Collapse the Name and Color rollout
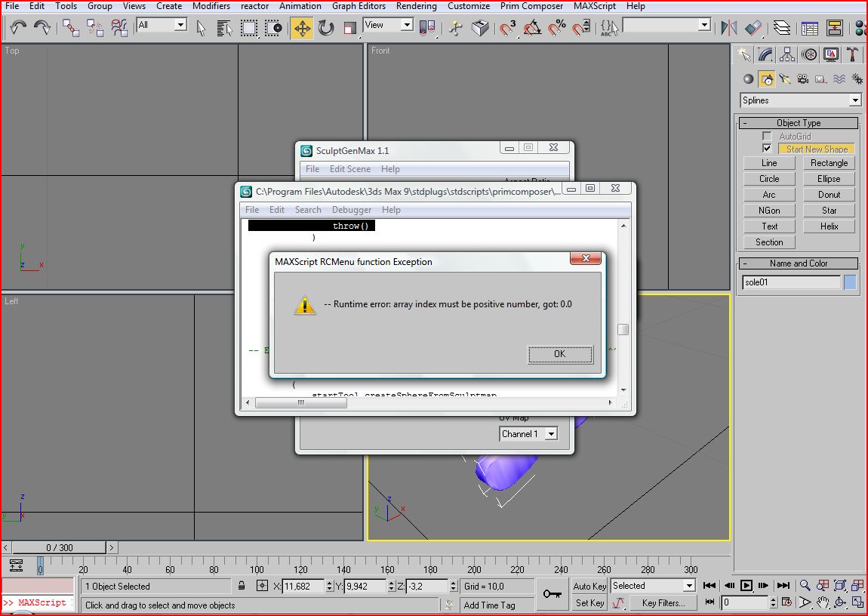Screen dimensions: 868x616 click(x=799, y=263)
